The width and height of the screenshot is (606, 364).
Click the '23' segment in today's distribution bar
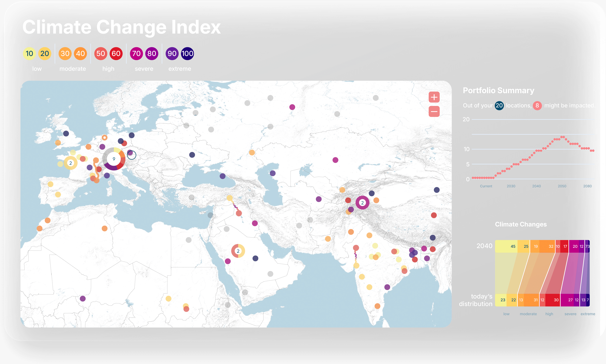coord(503,300)
